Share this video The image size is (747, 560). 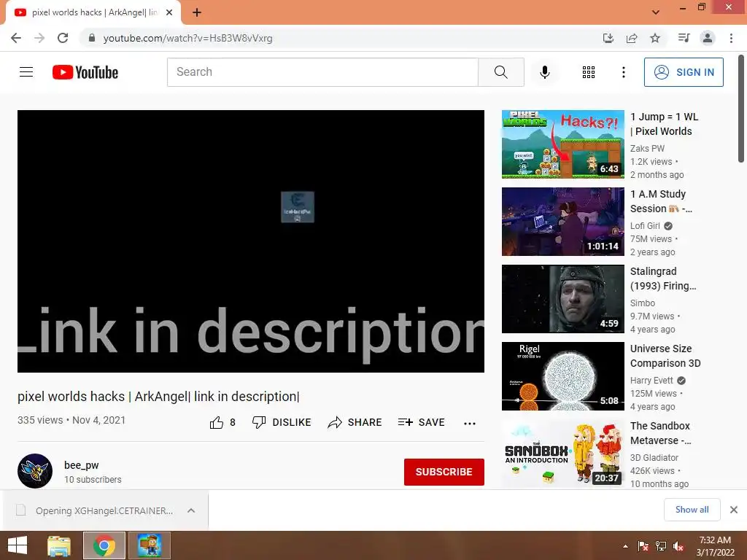click(x=355, y=422)
